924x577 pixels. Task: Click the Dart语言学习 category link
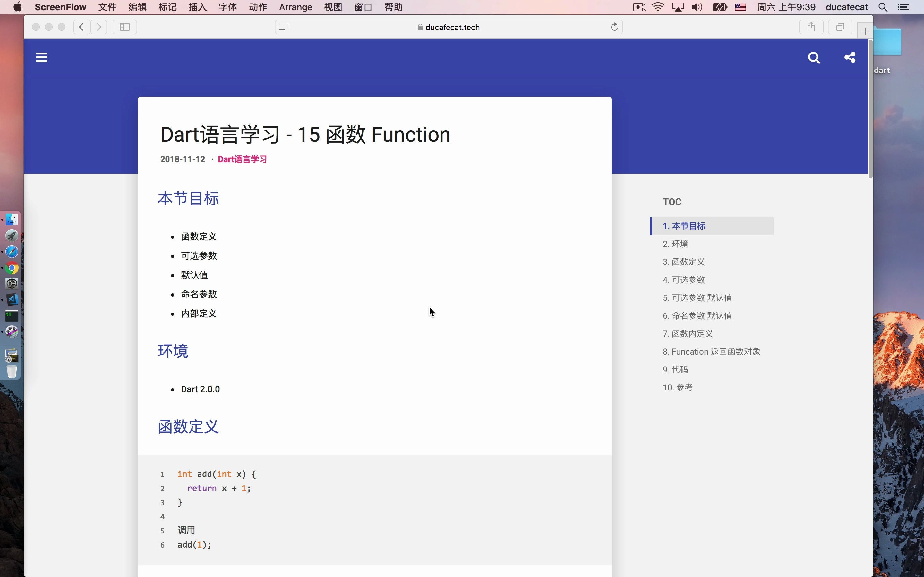(x=242, y=159)
